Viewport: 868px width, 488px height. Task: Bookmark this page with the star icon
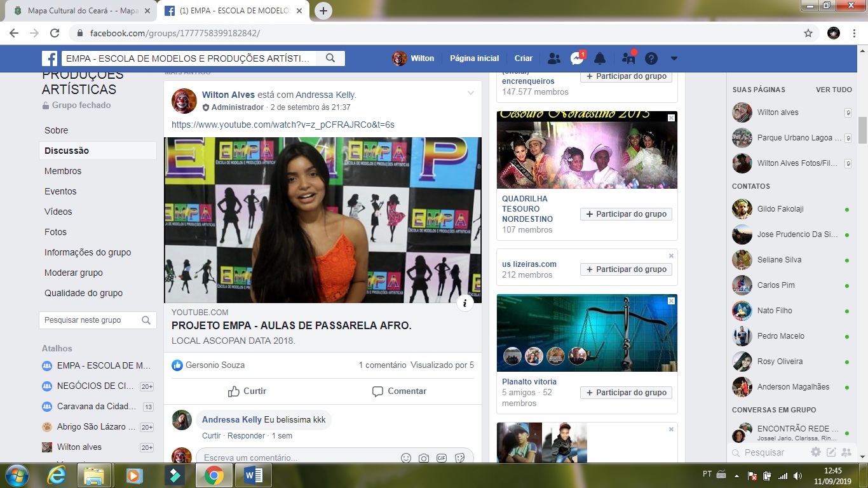[x=808, y=33]
